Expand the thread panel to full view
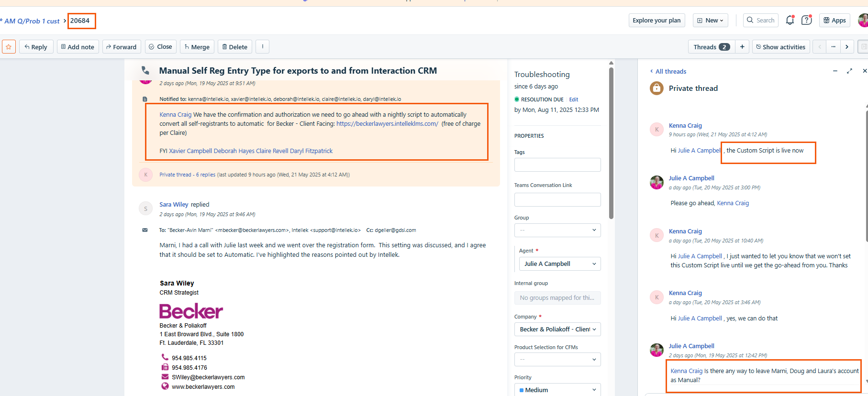 pos(849,71)
